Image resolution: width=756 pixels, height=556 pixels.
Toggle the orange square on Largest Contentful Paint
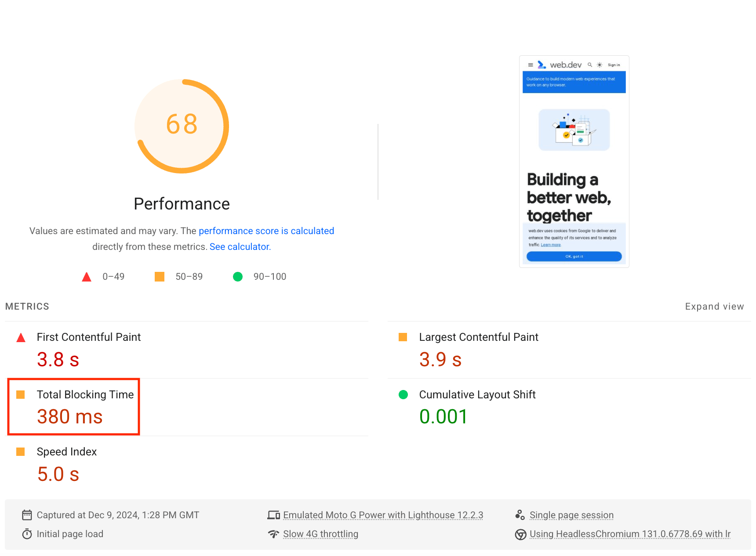click(403, 337)
